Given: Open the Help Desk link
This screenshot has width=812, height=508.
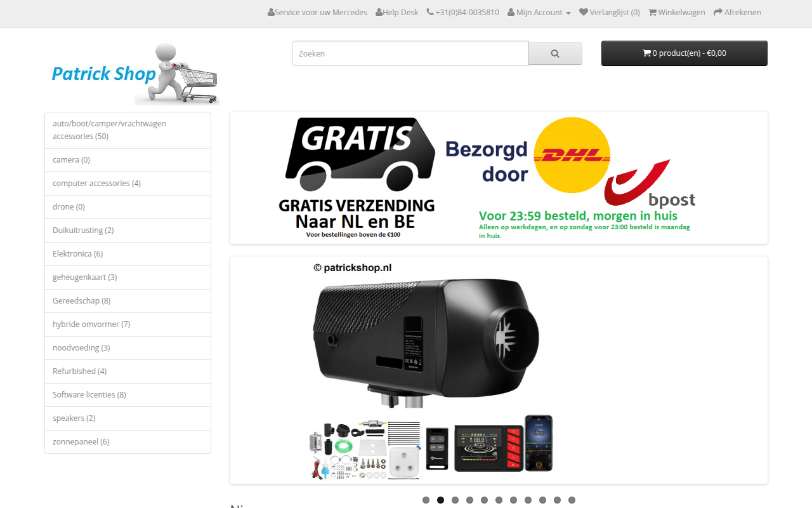Looking at the screenshot, I should [x=397, y=12].
